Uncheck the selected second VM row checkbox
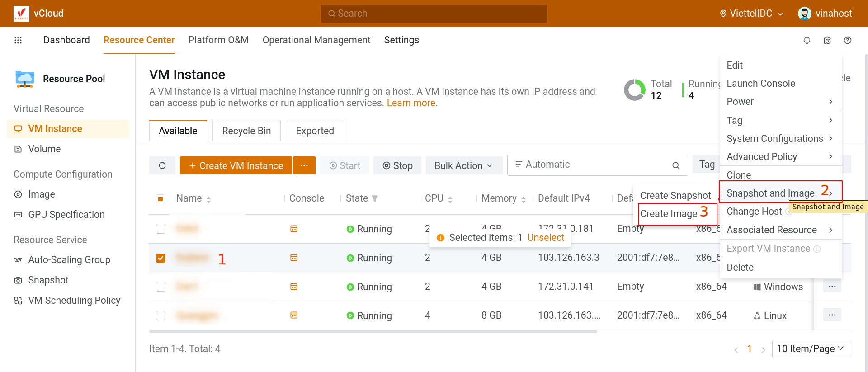The width and height of the screenshot is (868, 372). pos(160,258)
